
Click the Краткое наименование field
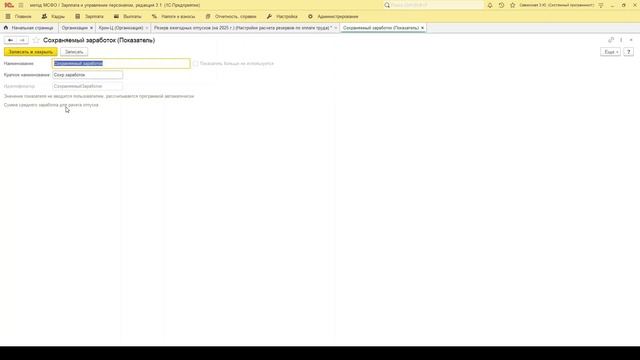pyautogui.click(x=87, y=75)
